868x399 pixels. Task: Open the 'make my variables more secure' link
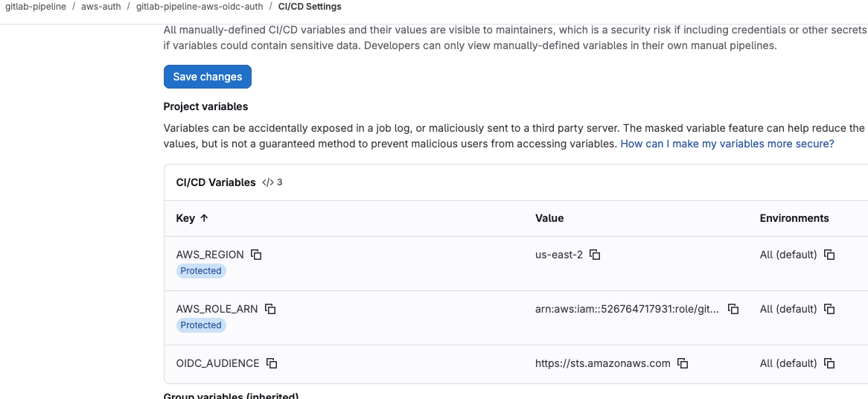[727, 144]
